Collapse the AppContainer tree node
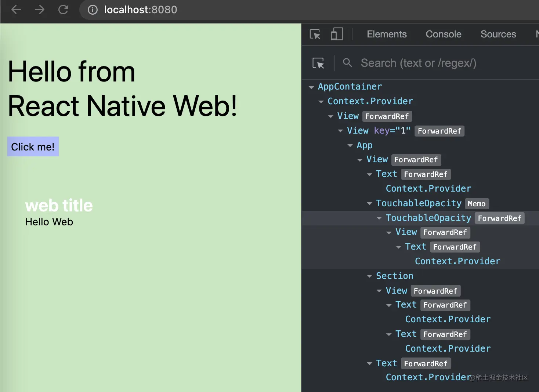This screenshot has height=392, width=539. pyautogui.click(x=311, y=87)
